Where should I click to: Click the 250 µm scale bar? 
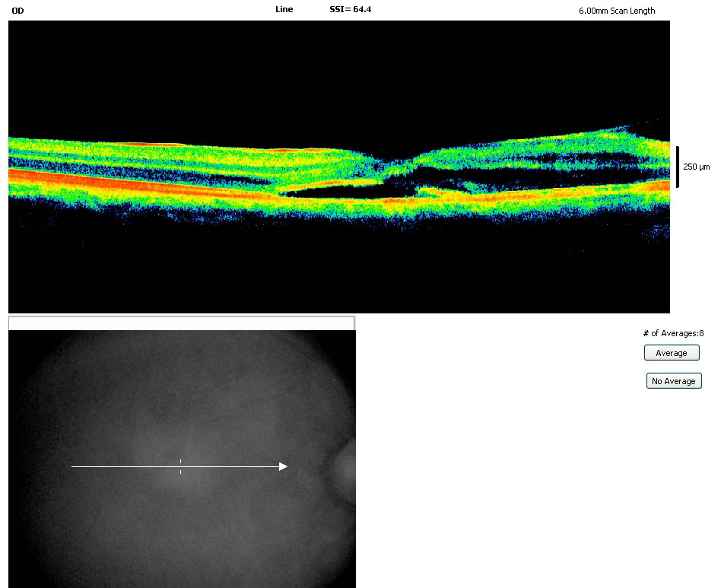[678, 167]
